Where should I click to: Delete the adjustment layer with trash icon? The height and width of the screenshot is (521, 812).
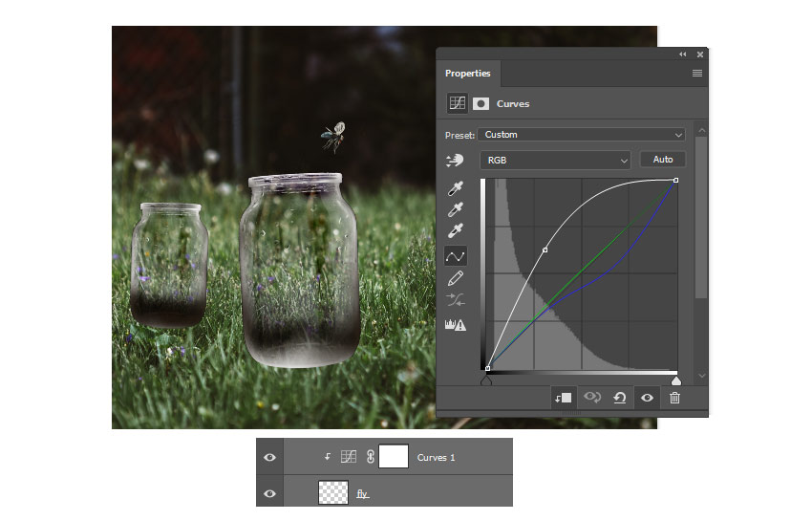pyautogui.click(x=674, y=398)
